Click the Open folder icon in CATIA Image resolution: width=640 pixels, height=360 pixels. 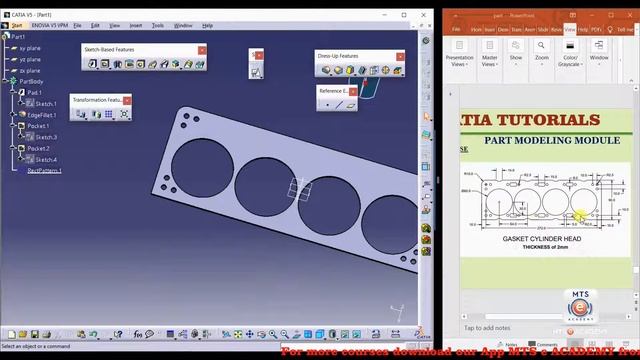click(x=23, y=335)
